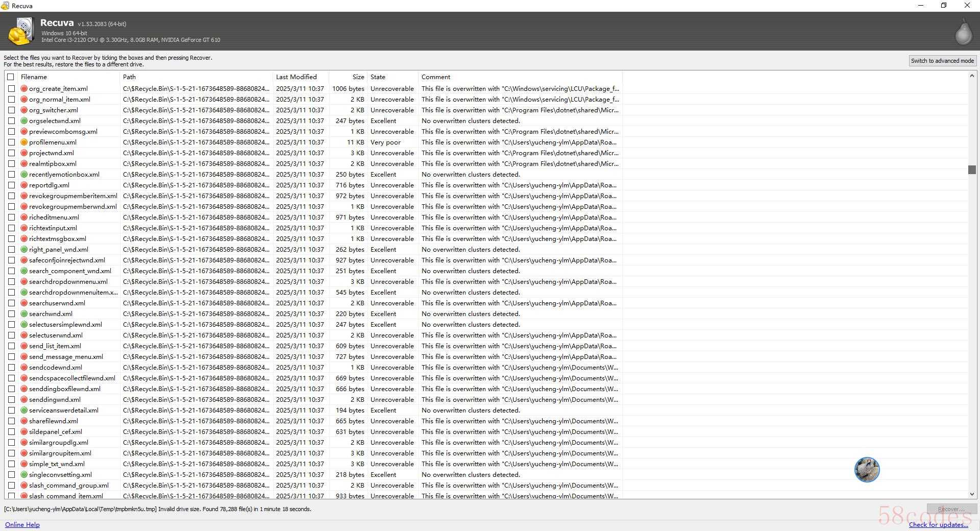Sort list by Comment column header
The height and width of the screenshot is (531, 980).
pyautogui.click(x=520, y=77)
